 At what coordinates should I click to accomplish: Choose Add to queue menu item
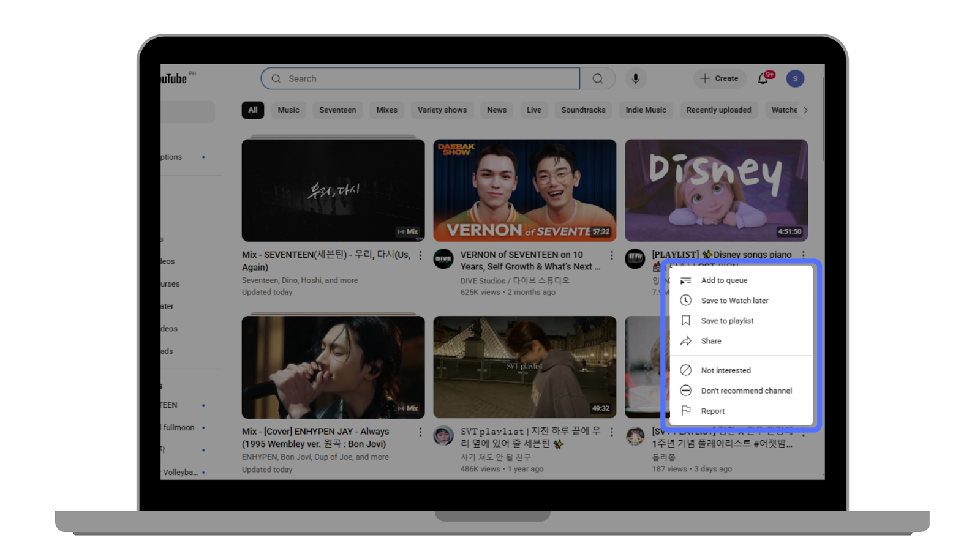point(741,280)
